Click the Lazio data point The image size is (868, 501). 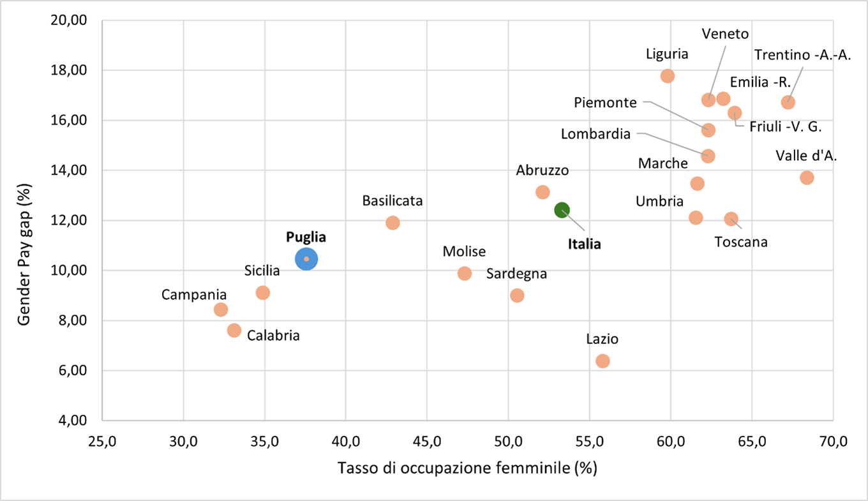602,361
